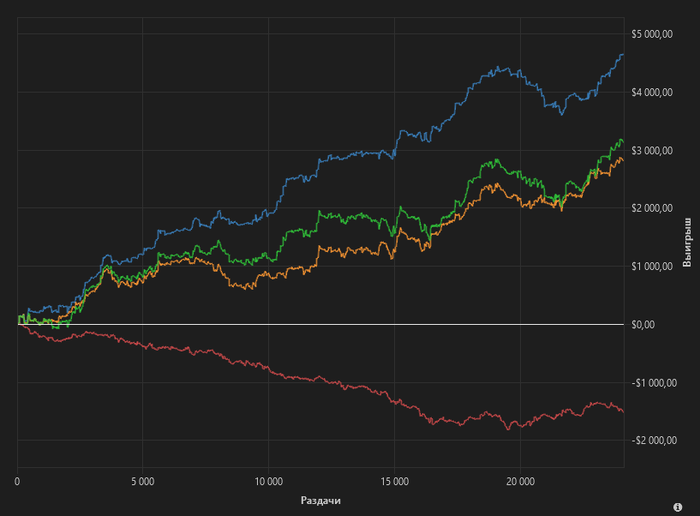Click the $1 000,00 axis label
The height and width of the screenshot is (516, 700).
[x=652, y=266]
